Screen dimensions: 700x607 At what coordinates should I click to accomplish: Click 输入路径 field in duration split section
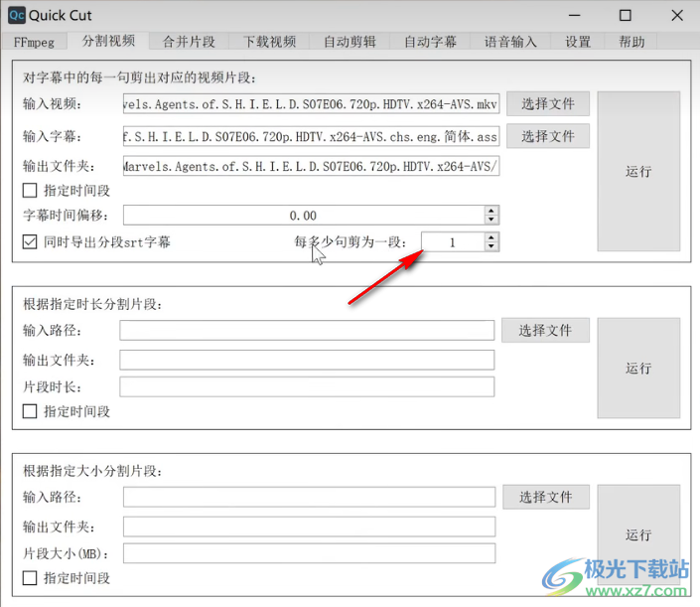[x=307, y=330]
